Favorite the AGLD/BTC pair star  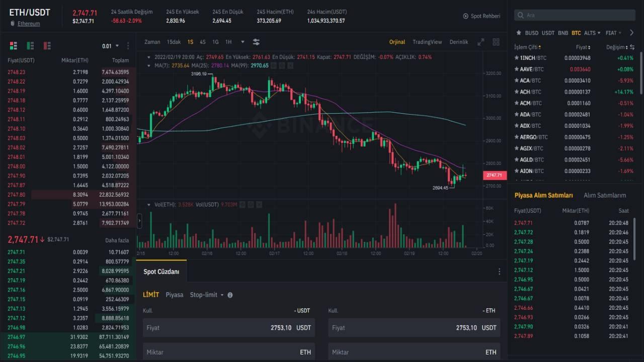tap(517, 159)
